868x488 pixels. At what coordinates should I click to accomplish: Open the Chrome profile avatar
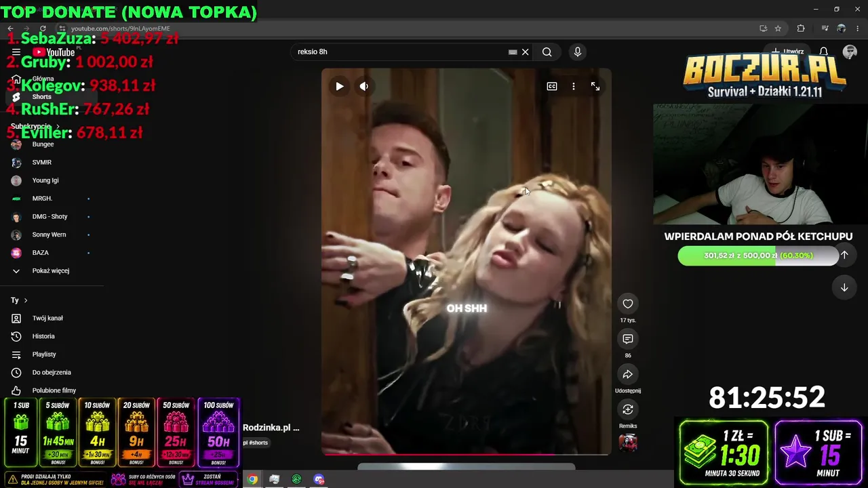click(842, 28)
